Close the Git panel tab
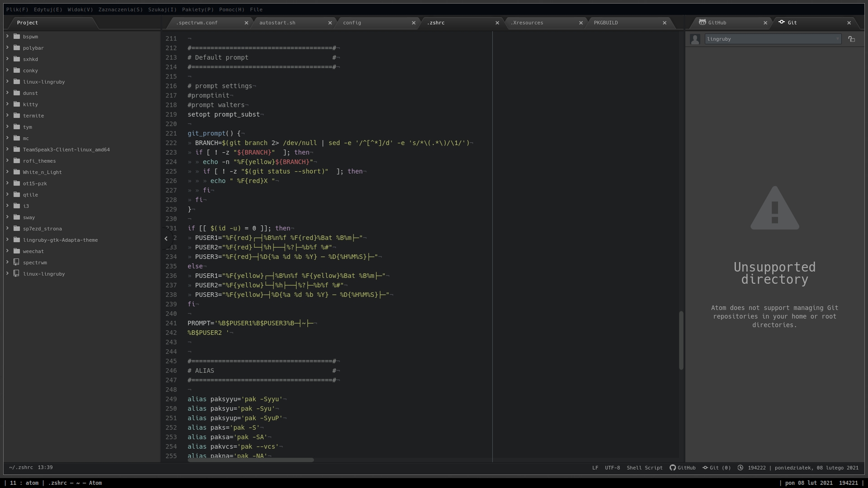Viewport: 868px width, 488px height. 849,23
